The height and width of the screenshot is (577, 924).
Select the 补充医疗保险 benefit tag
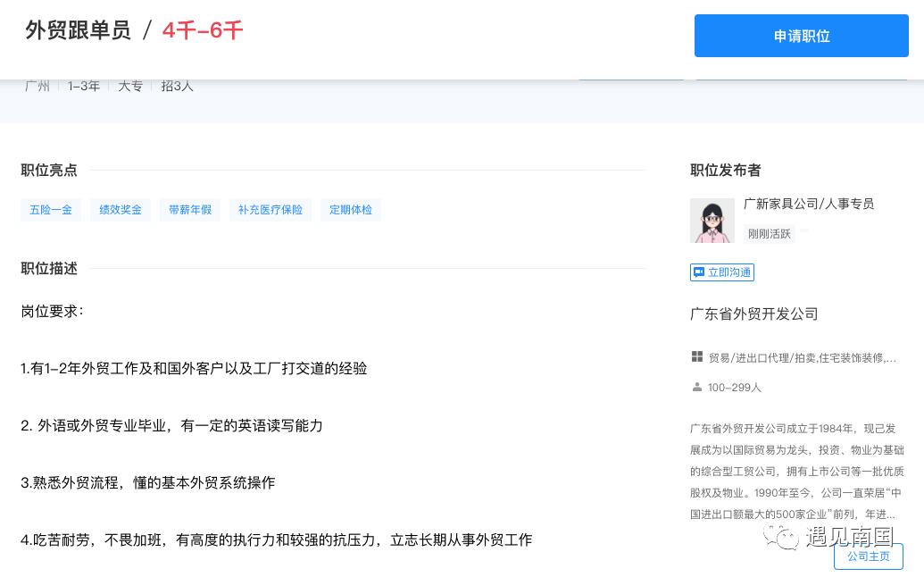coord(271,209)
